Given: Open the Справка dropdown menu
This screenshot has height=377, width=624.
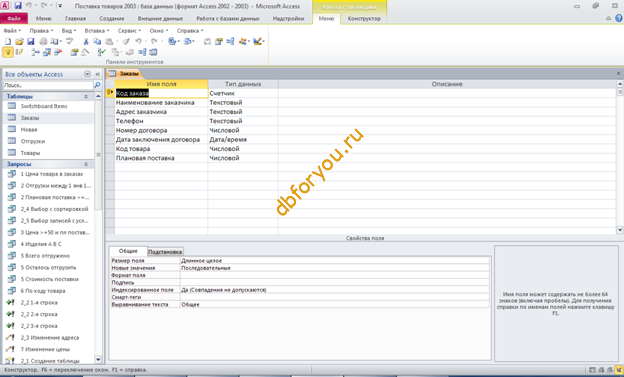Looking at the screenshot, I should [190, 30].
